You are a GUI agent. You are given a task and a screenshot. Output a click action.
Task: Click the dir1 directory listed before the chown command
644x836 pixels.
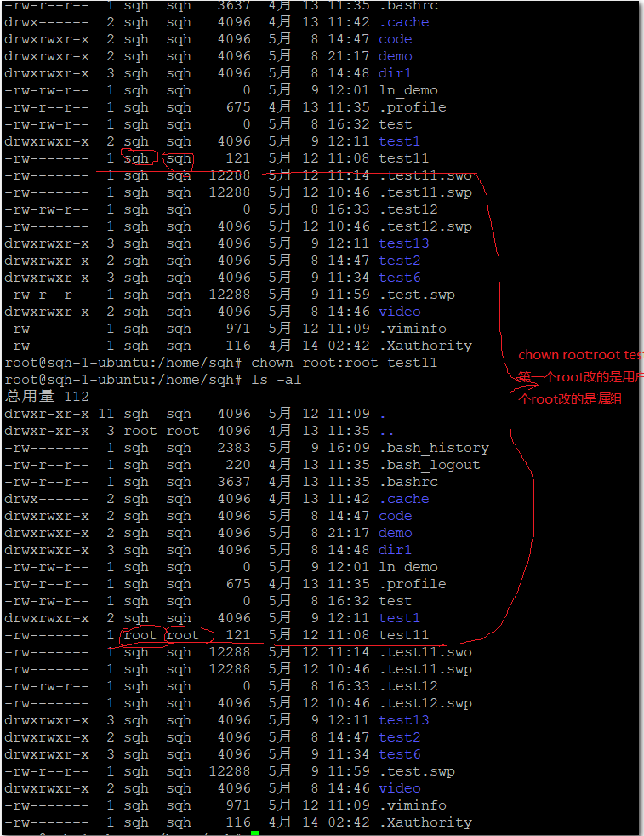(396, 73)
